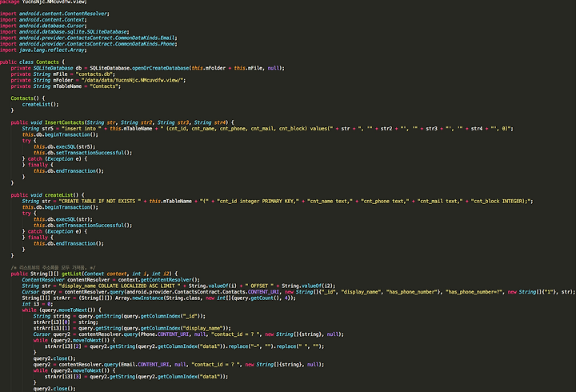Click the context.getContentResolver() assignment line

(x=111, y=279)
